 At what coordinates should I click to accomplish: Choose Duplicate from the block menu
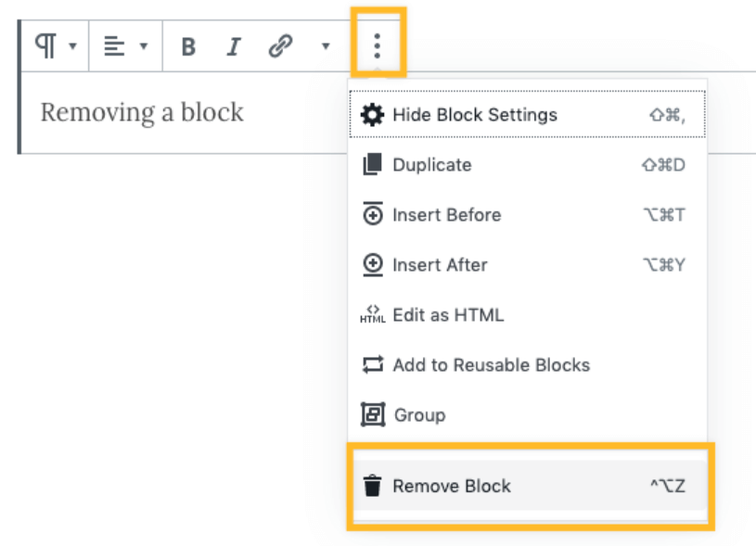528,165
